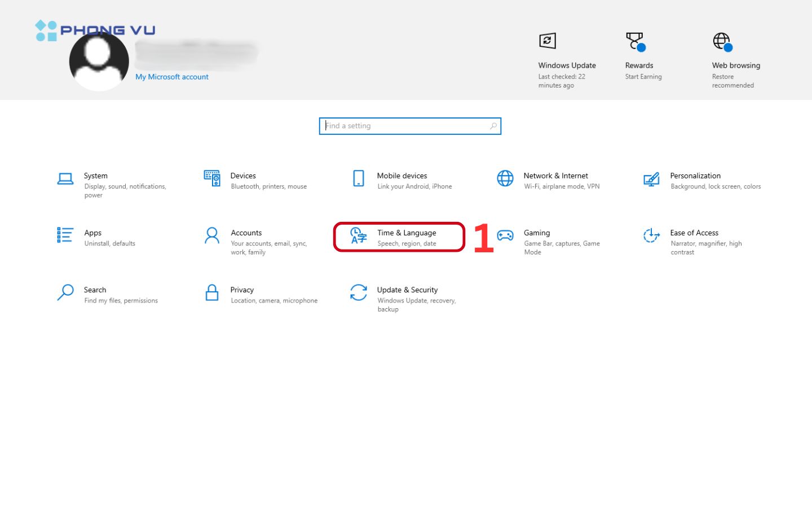The height and width of the screenshot is (508, 812).
Task: Open My Microsoft account link
Action: (x=172, y=77)
